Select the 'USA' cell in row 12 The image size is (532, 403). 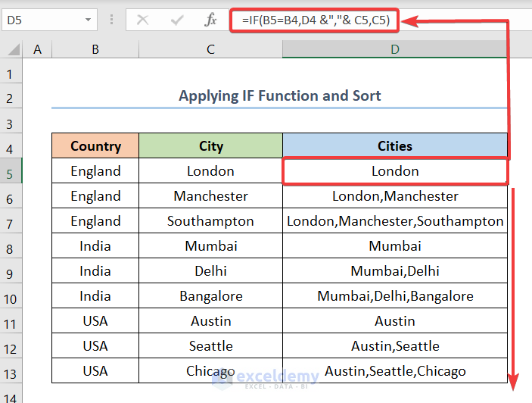pyautogui.click(x=95, y=346)
